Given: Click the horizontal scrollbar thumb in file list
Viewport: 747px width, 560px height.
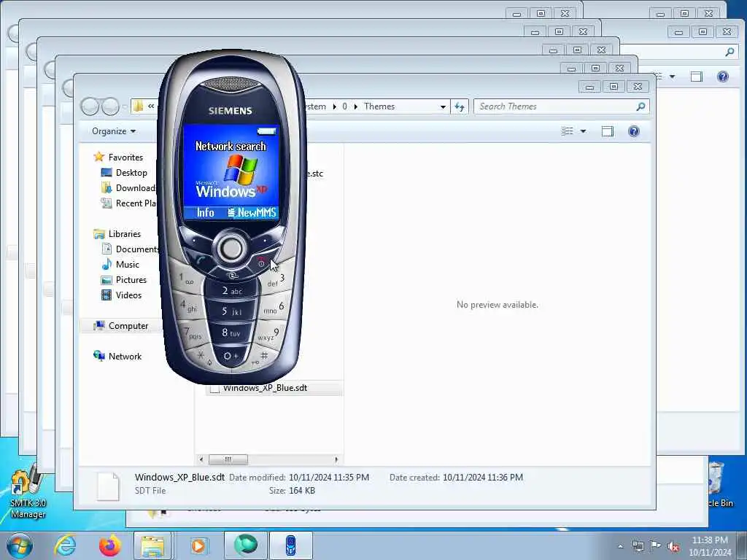Looking at the screenshot, I should pyautogui.click(x=228, y=459).
